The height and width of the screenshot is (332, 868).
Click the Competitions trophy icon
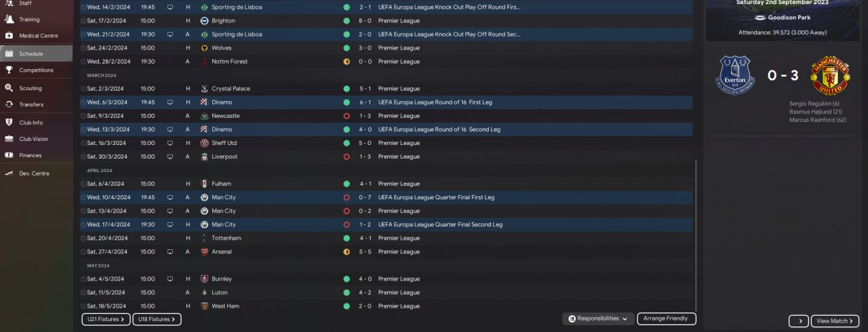click(x=9, y=70)
